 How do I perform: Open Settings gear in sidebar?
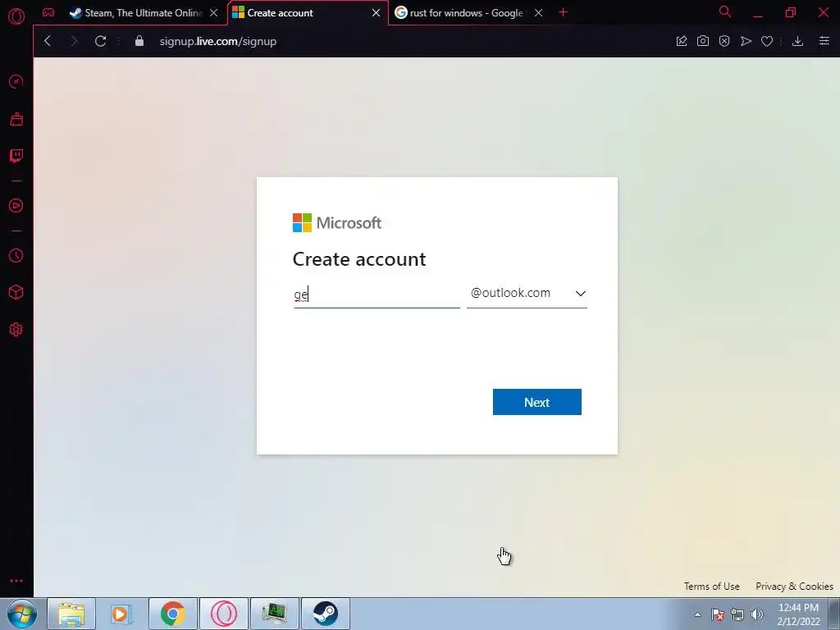click(x=16, y=330)
